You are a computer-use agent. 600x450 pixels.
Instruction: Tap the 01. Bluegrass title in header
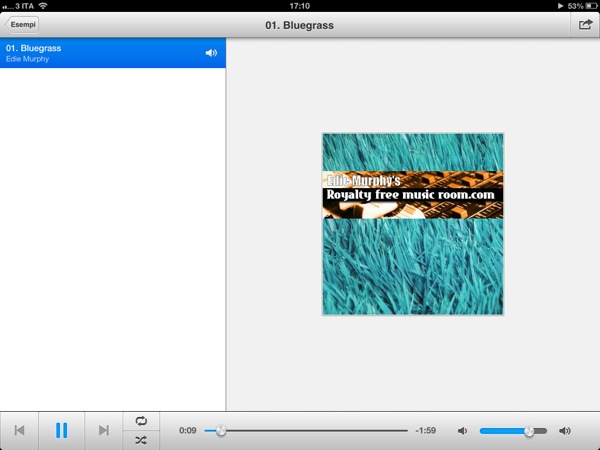click(300, 25)
